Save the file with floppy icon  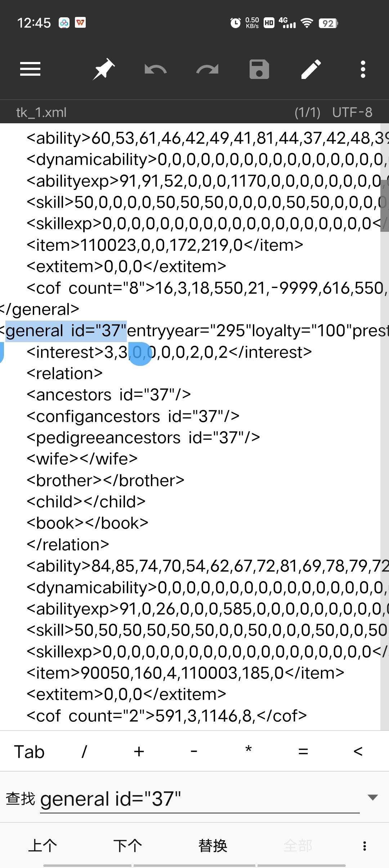point(259,69)
